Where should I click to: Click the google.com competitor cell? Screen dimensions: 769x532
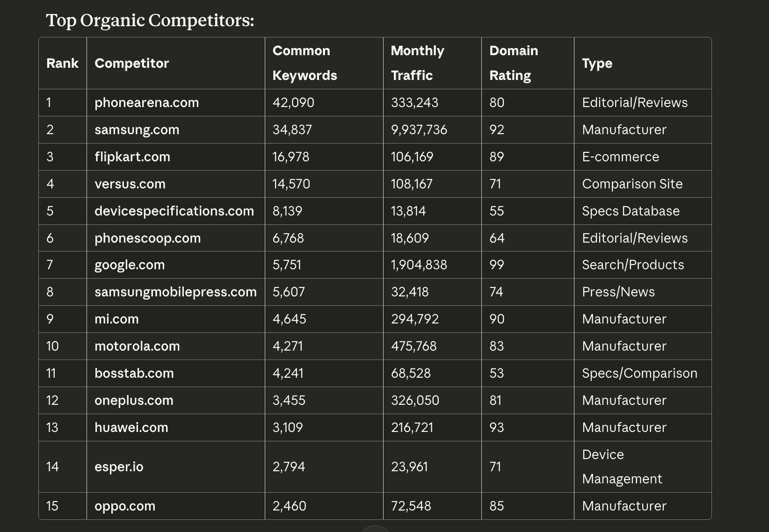click(x=129, y=265)
